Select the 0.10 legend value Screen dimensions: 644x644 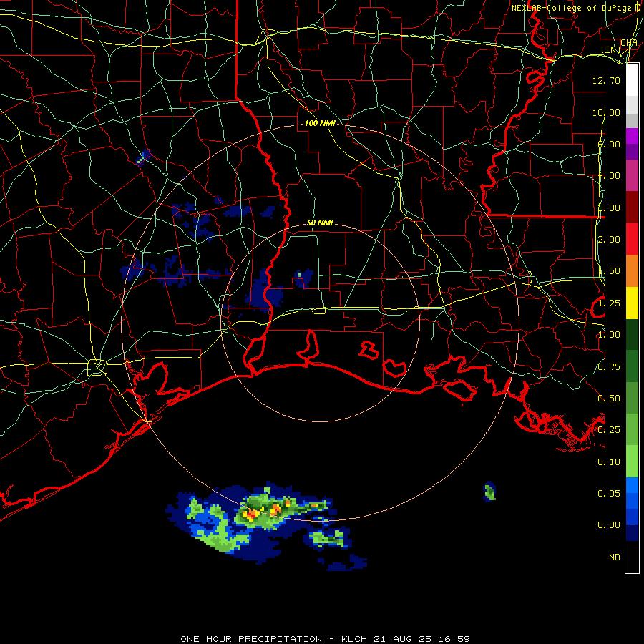click(x=609, y=462)
